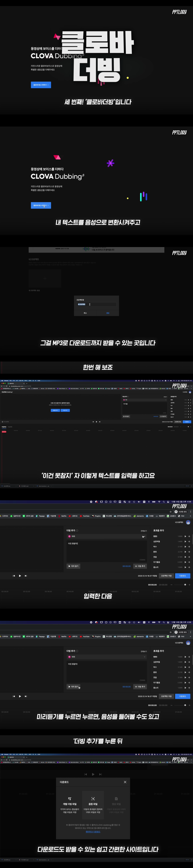Screen dimensions: 193x868
Task: Click Wi-Fi menu bar icon, '입력한 다음' frame
Action: tap(159, 502)
